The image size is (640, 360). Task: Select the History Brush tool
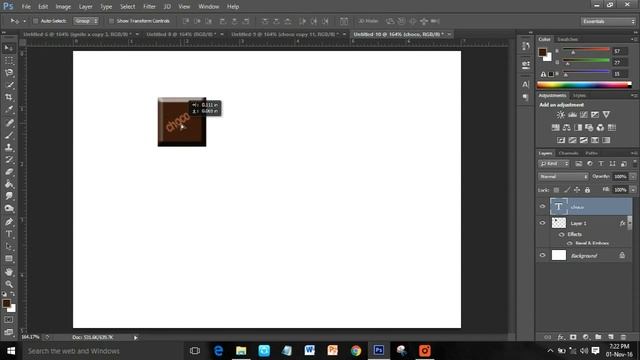pyautogui.click(x=9, y=160)
